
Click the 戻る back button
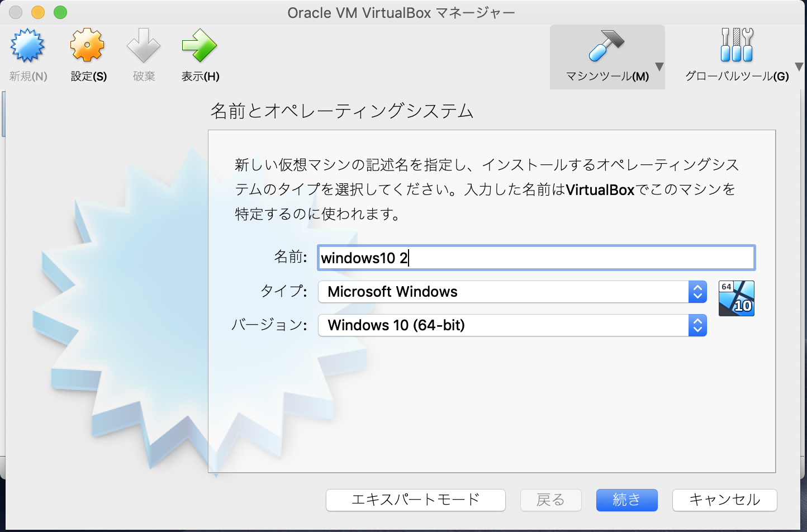[x=550, y=500]
